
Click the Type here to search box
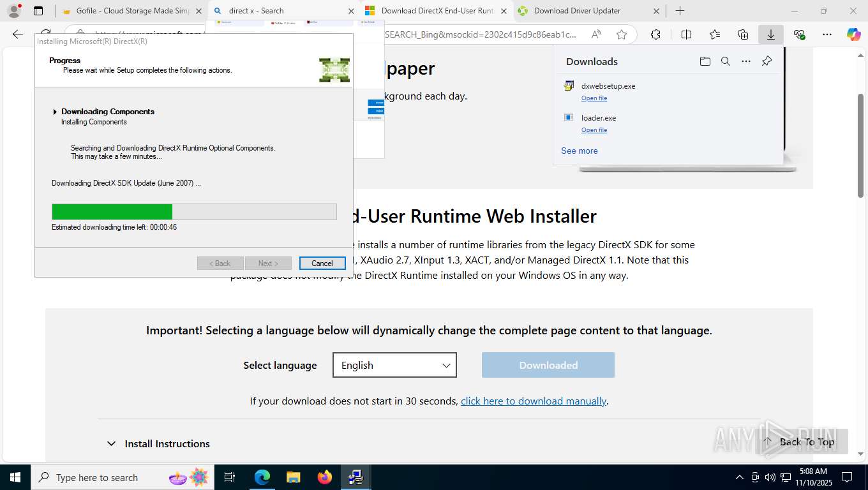pos(121,477)
